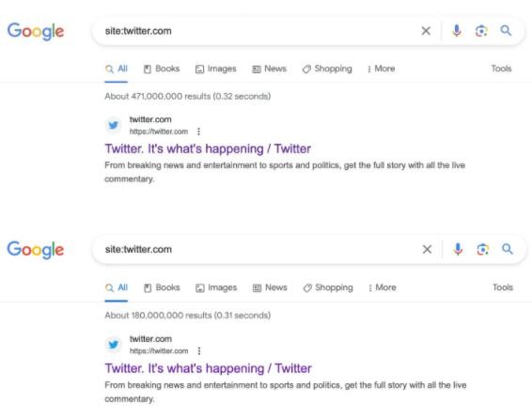Screen dimensions: 532x419
Task: Expand the More menu in bottom results tabs
Action: [382, 287]
